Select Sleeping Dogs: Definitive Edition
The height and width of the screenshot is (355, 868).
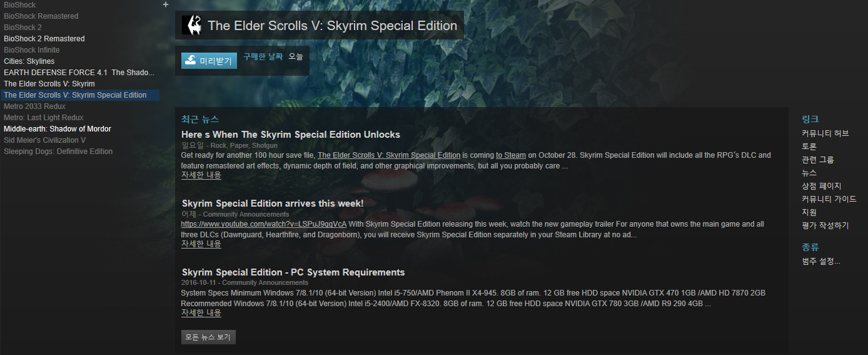pos(58,152)
